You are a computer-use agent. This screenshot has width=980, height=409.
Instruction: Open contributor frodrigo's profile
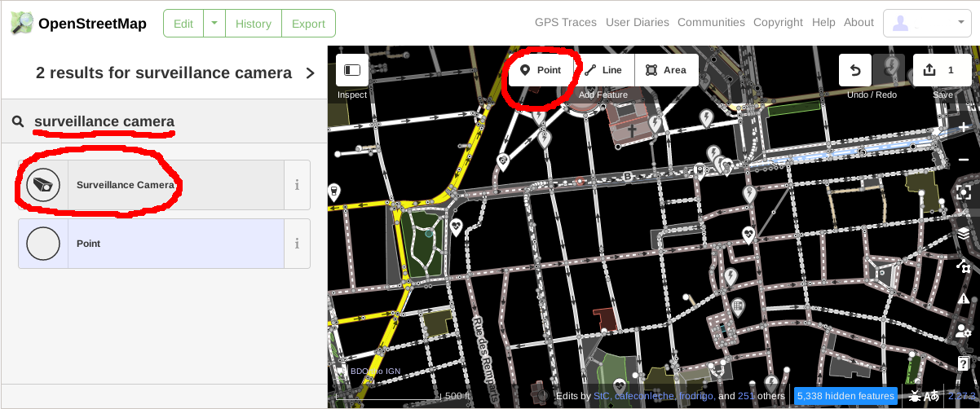[696, 396]
